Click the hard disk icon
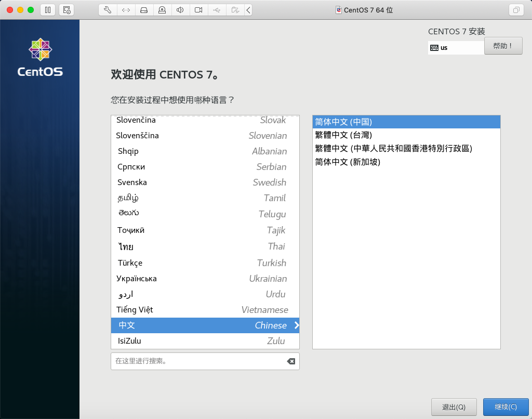This screenshot has width=532, height=419. [x=144, y=10]
